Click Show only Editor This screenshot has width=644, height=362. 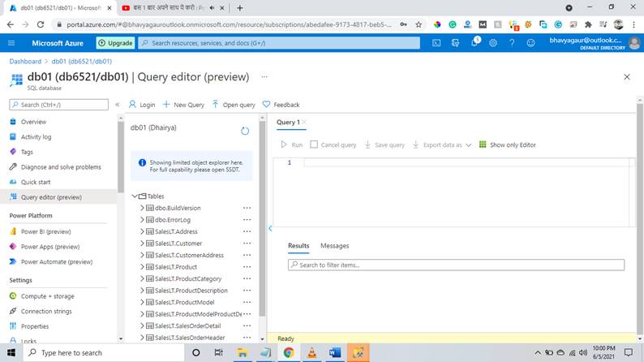pyautogui.click(x=507, y=144)
